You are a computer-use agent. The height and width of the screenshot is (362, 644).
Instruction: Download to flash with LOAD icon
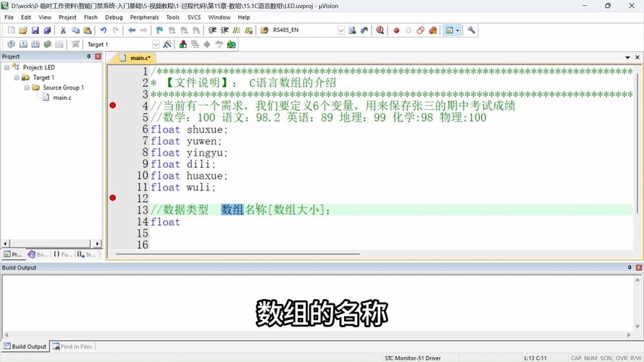75,44
